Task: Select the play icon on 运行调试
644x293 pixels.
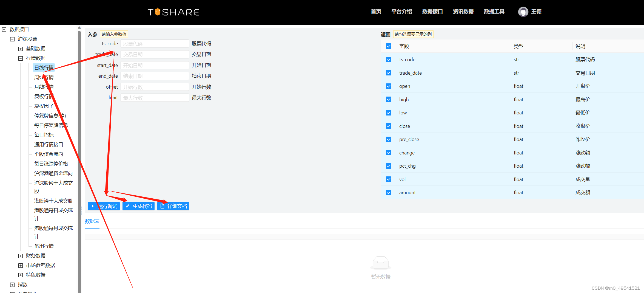Action: [x=92, y=206]
